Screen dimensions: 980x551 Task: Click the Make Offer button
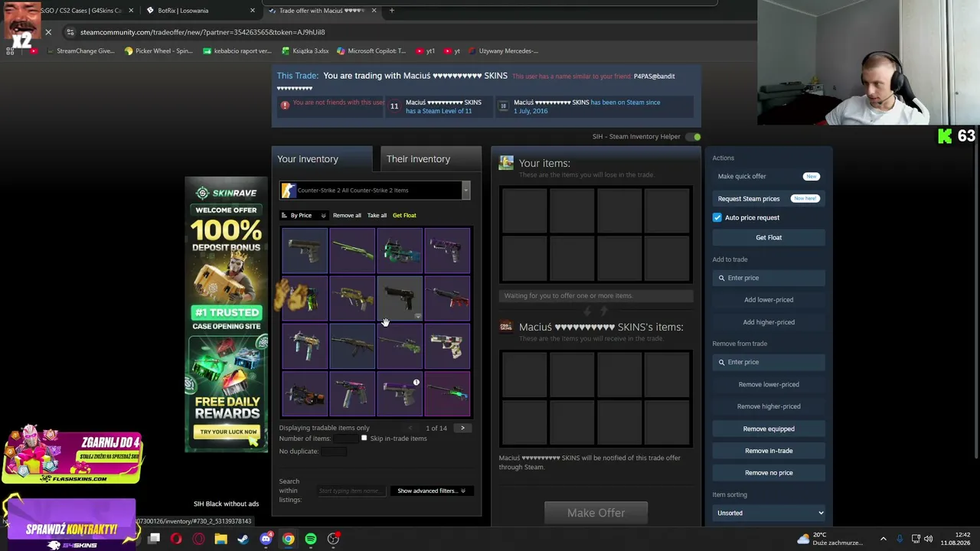[596, 513]
